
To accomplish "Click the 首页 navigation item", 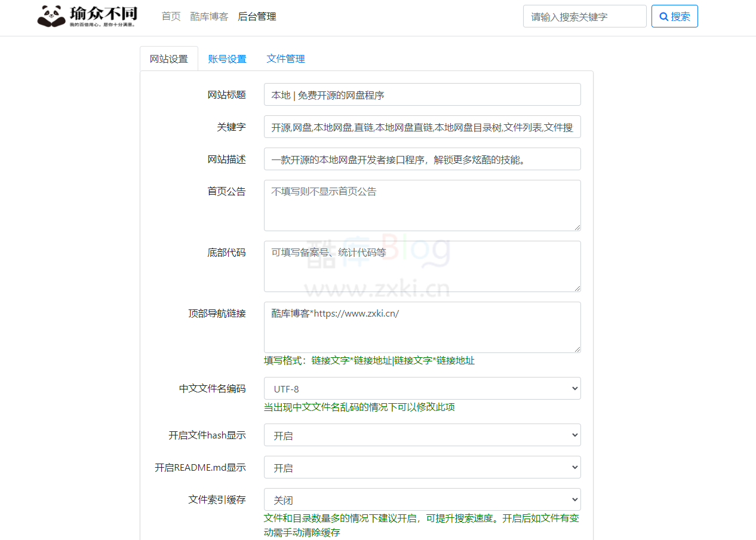I will pyautogui.click(x=171, y=16).
